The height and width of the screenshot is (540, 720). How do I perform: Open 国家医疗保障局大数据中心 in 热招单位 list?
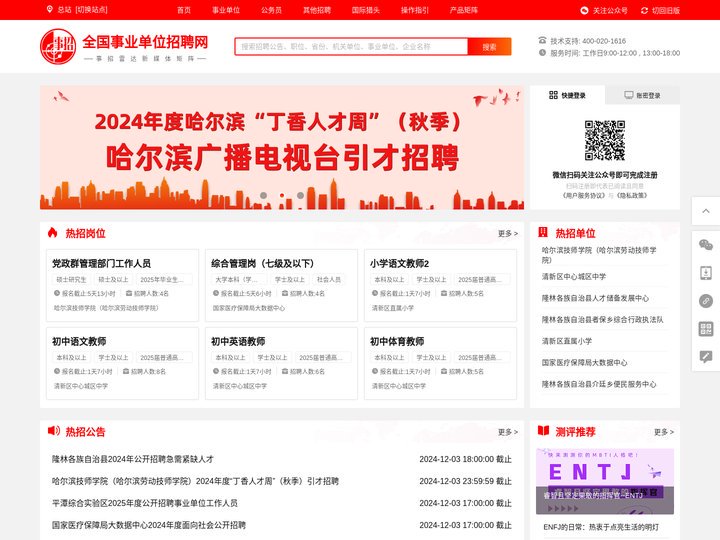point(584,362)
